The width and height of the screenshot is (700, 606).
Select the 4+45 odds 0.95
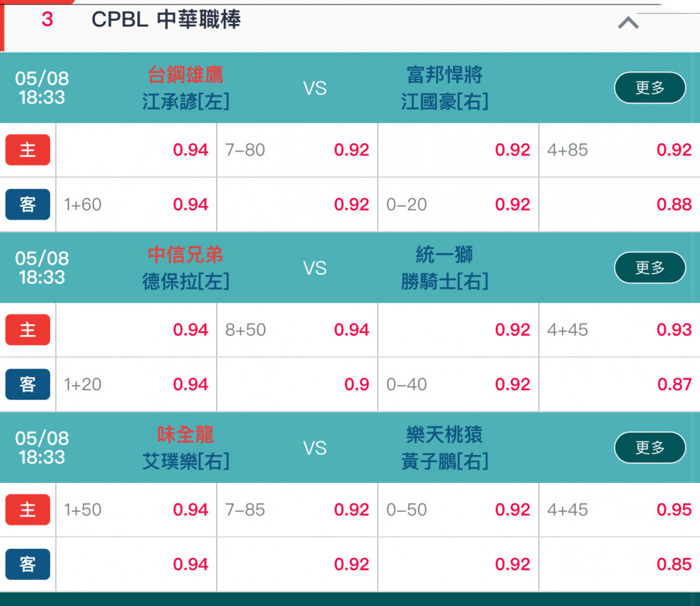(x=620, y=510)
